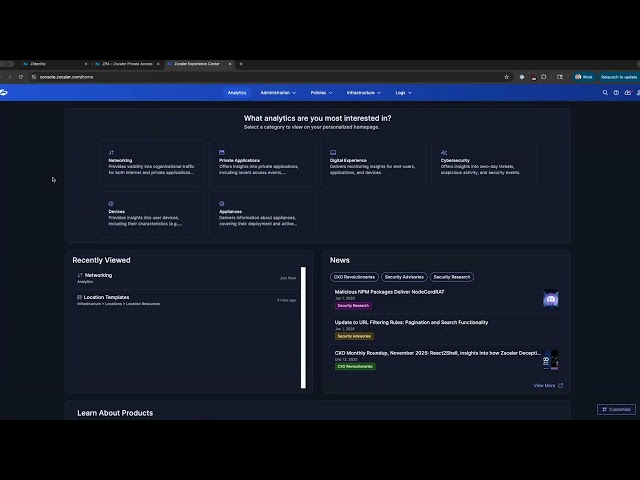Switch to the Zidentity browser tab
This screenshot has height=480, width=640.
pos(55,64)
